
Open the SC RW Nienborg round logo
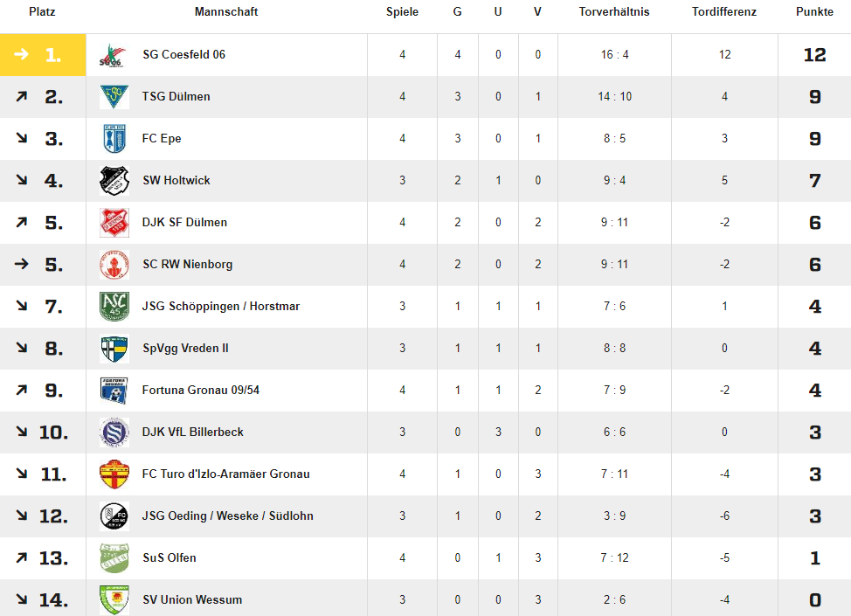click(114, 264)
